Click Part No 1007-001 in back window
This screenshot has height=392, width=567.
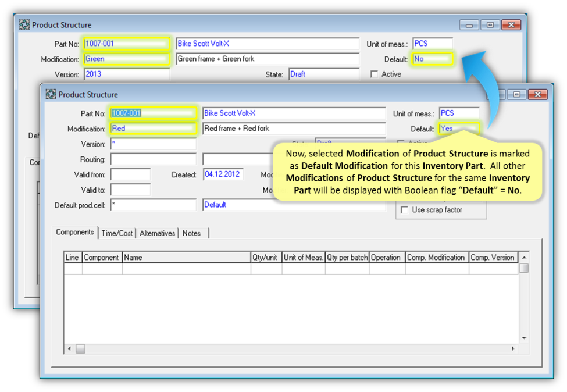click(127, 44)
